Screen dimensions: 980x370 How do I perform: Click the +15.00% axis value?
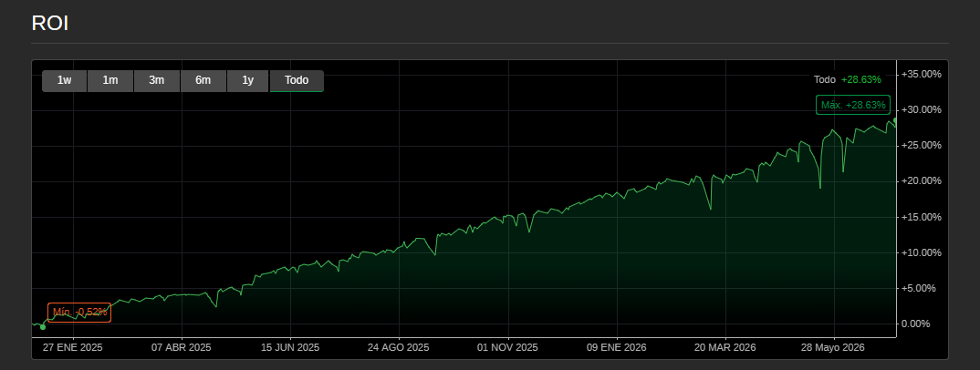tap(920, 217)
